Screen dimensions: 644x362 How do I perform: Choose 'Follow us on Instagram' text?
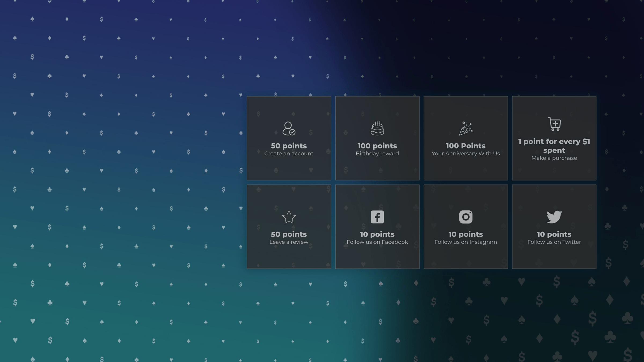466,242
